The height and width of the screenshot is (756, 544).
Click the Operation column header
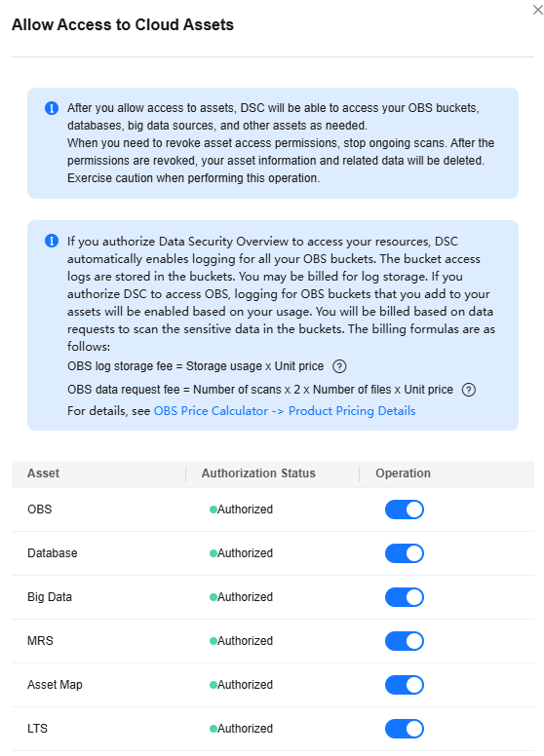pos(404,472)
